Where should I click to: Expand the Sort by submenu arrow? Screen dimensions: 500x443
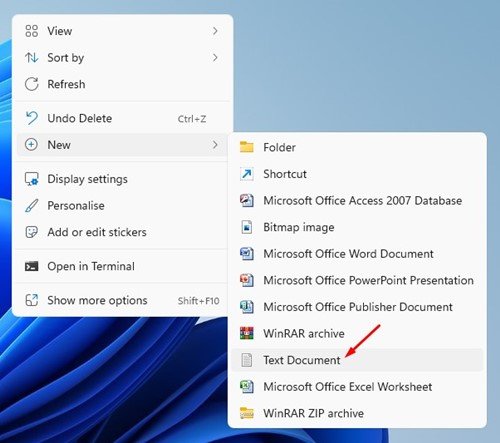pyautogui.click(x=215, y=58)
